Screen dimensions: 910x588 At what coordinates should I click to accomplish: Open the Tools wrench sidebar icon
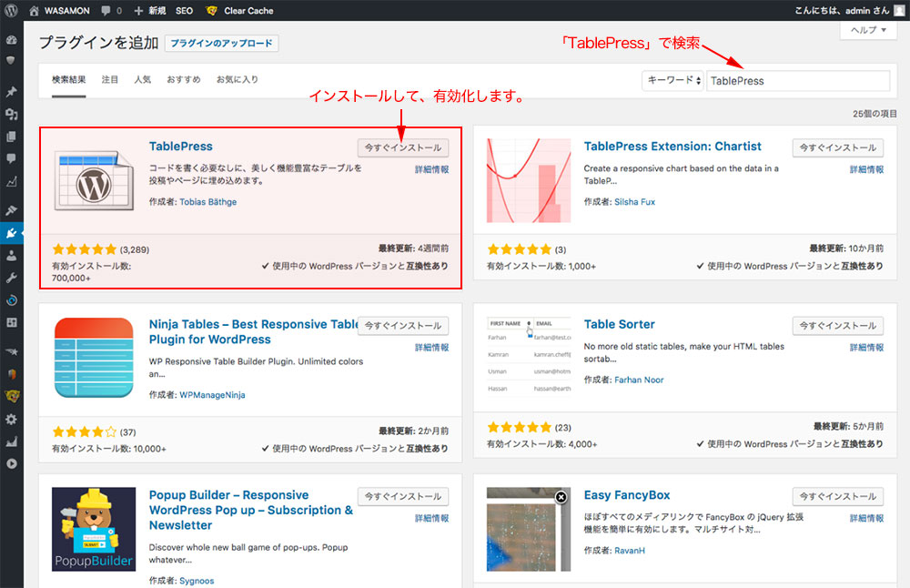[x=11, y=278]
